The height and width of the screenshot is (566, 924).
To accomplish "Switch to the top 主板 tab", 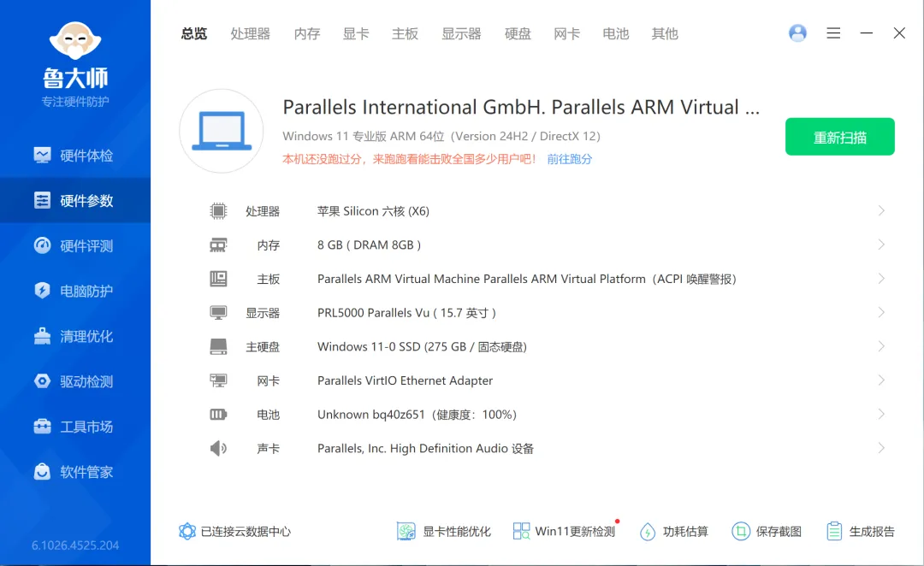I will point(405,33).
